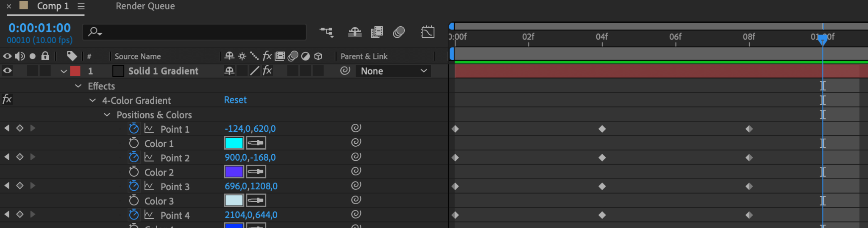The height and width of the screenshot is (228, 868).
Task: Open the Color 1 cyan swatch
Action: 234,143
